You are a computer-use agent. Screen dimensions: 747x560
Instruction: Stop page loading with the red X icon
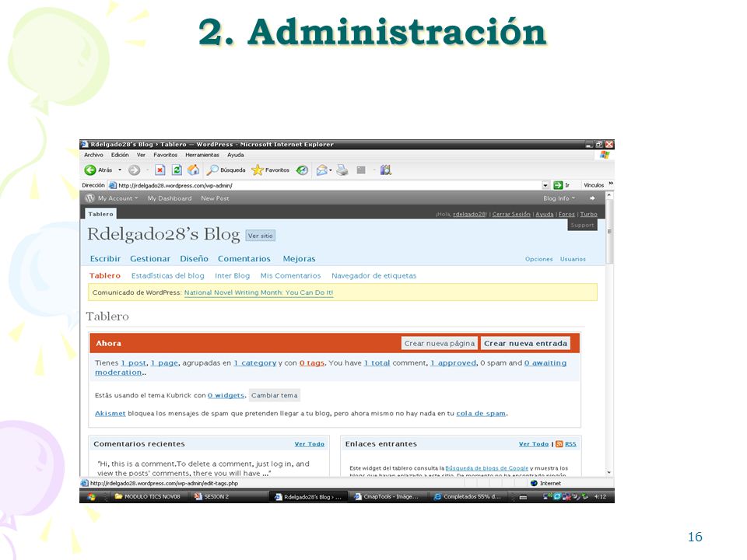pyautogui.click(x=160, y=170)
